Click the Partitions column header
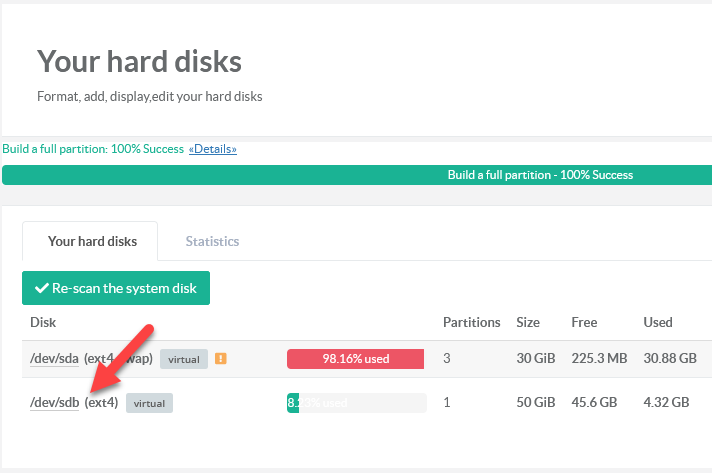The height and width of the screenshot is (473, 712). pos(471,322)
